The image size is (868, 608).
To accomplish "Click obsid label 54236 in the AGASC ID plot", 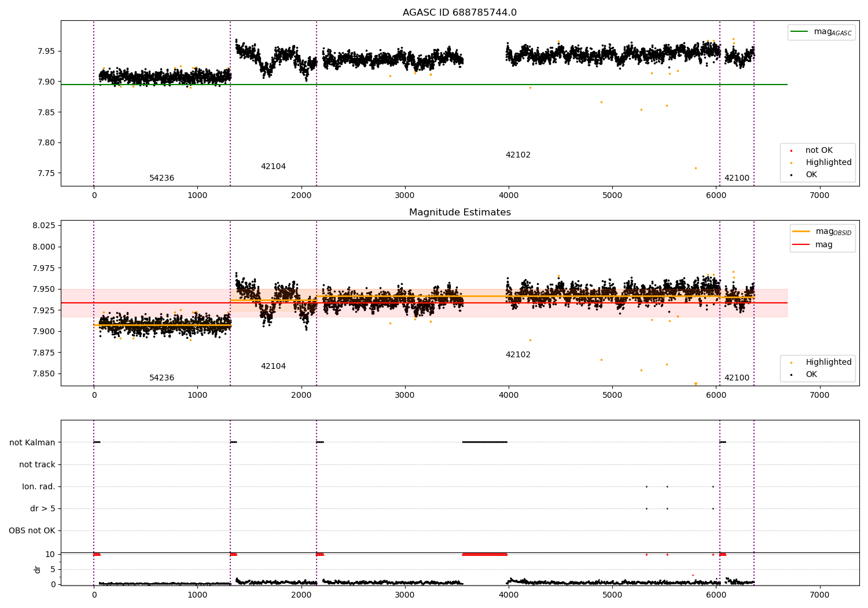I will point(161,178).
